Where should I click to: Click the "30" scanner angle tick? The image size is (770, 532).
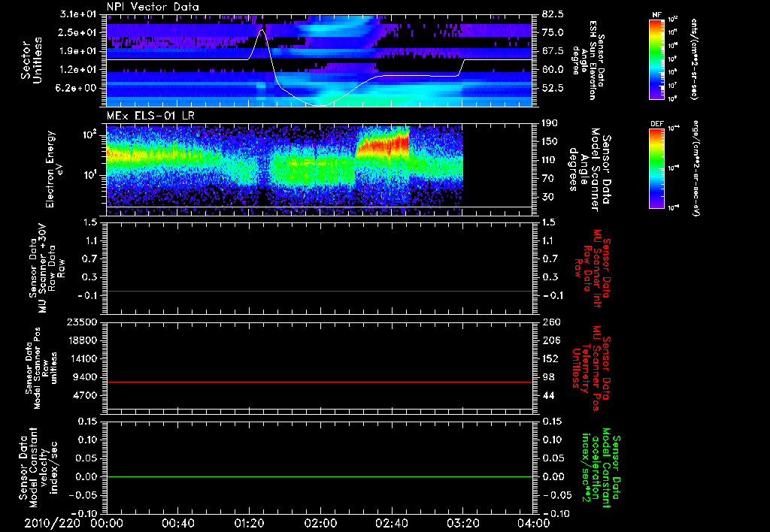coord(548,198)
